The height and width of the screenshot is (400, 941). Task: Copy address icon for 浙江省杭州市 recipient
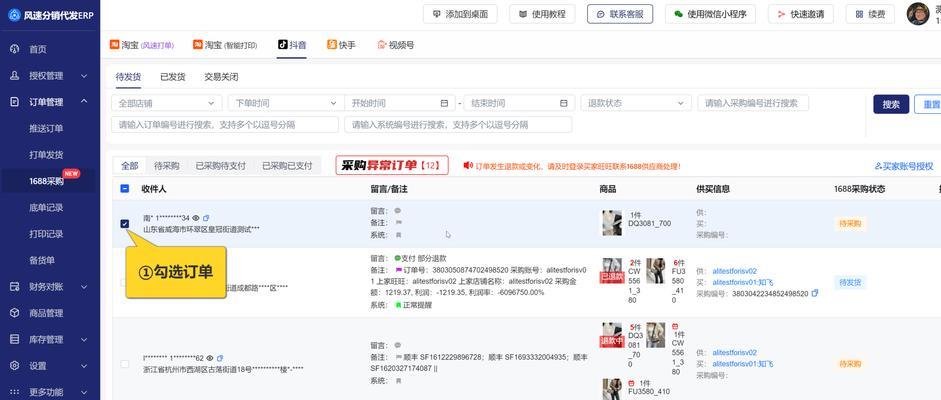tap(220, 358)
